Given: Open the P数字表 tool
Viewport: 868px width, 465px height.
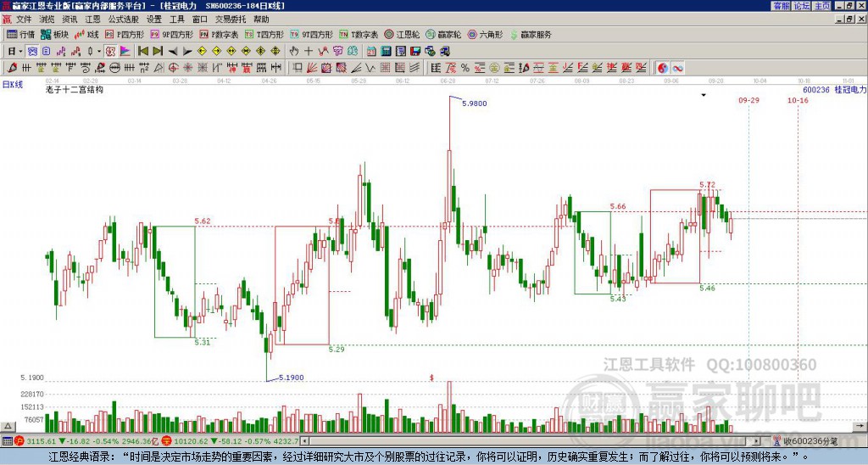Looking at the screenshot, I should pyautogui.click(x=219, y=34).
